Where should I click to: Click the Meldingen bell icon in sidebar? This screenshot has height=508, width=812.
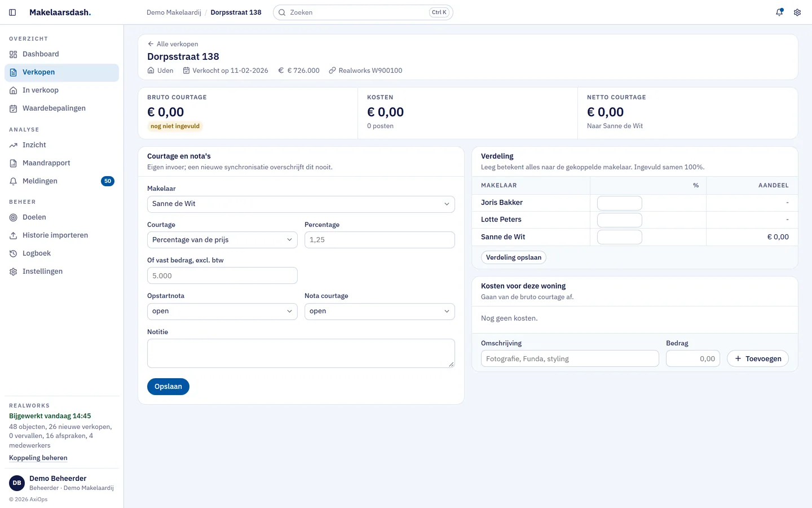pyautogui.click(x=14, y=181)
